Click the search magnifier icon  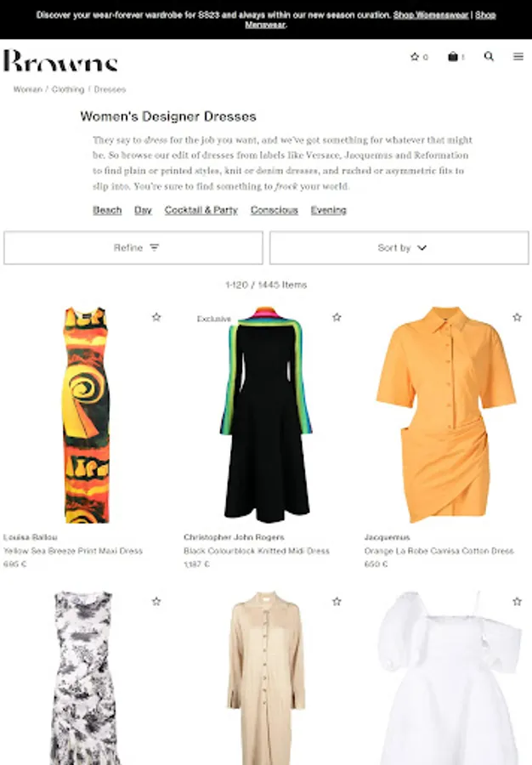pyautogui.click(x=489, y=57)
